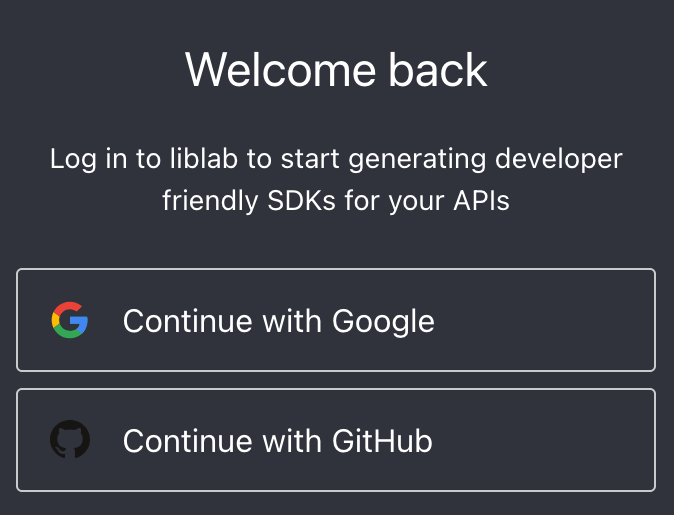Click the GitHub Octocat logo icon
The width and height of the screenshot is (674, 515).
coord(70,440)
